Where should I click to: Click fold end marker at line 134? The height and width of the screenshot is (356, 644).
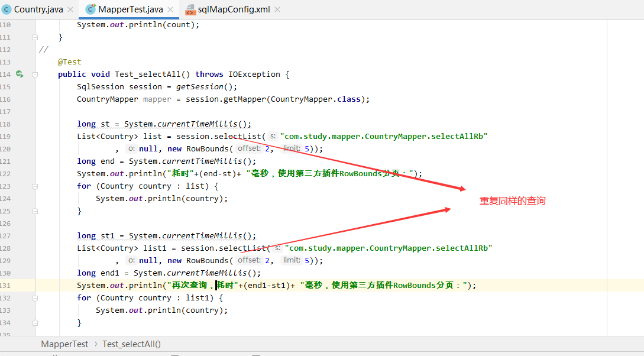pyautogui.click(x=35, y=323)
